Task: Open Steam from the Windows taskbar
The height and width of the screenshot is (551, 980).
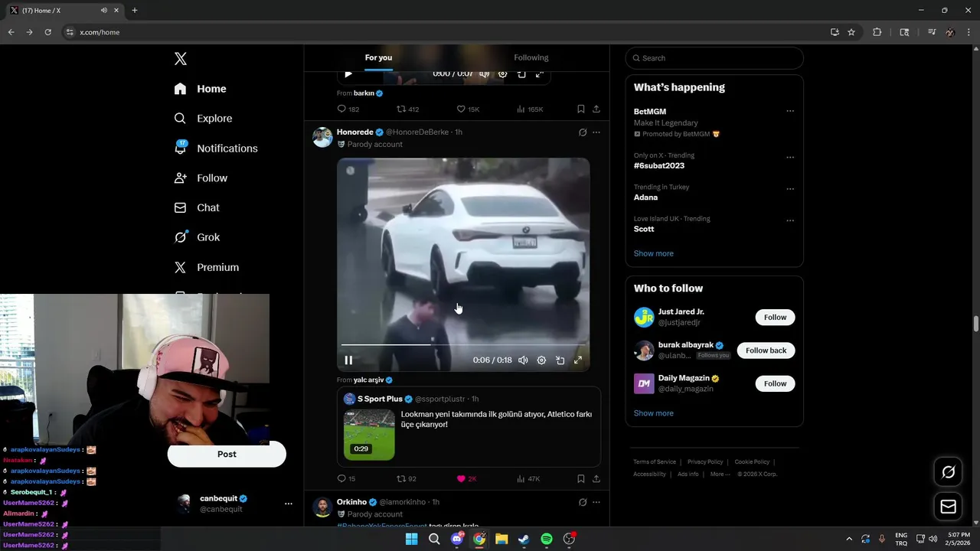Action: point(524,539)
